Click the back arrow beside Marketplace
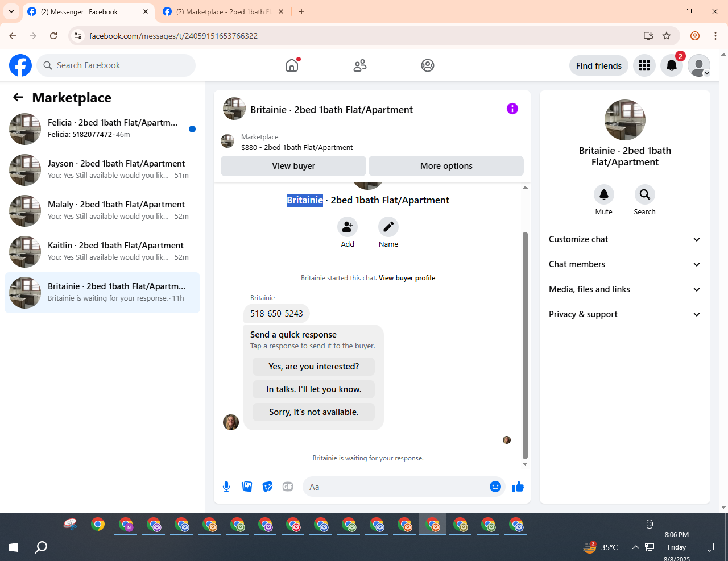 point(18,97)
